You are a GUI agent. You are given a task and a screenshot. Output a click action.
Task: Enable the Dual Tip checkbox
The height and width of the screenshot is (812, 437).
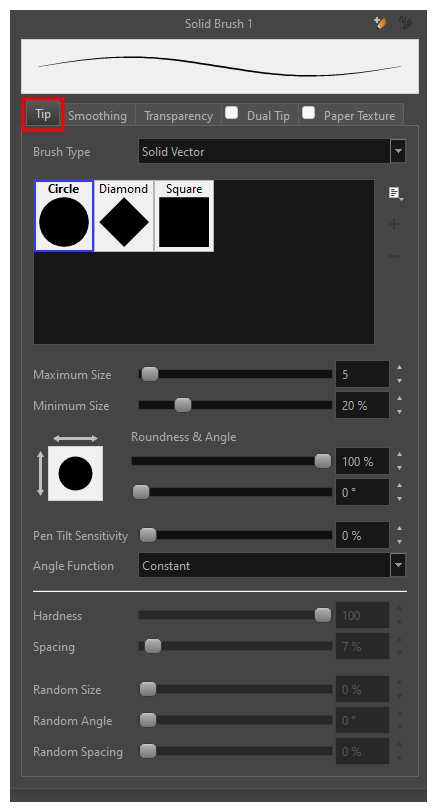(231, 113)
